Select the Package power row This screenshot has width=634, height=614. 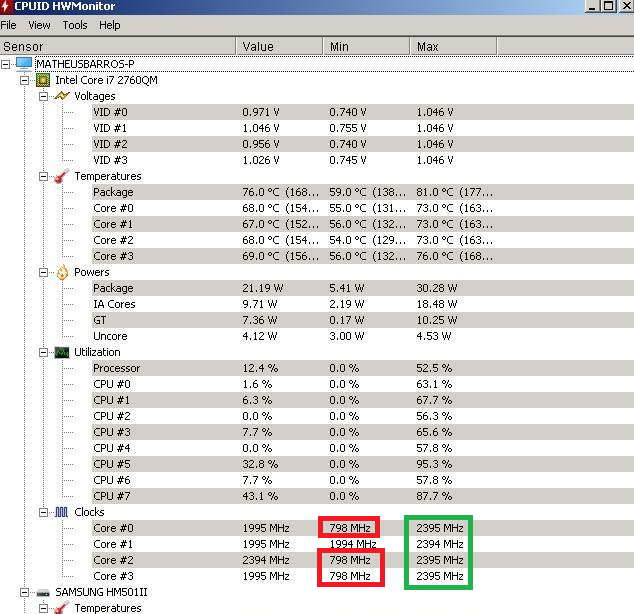click(363, 288)
